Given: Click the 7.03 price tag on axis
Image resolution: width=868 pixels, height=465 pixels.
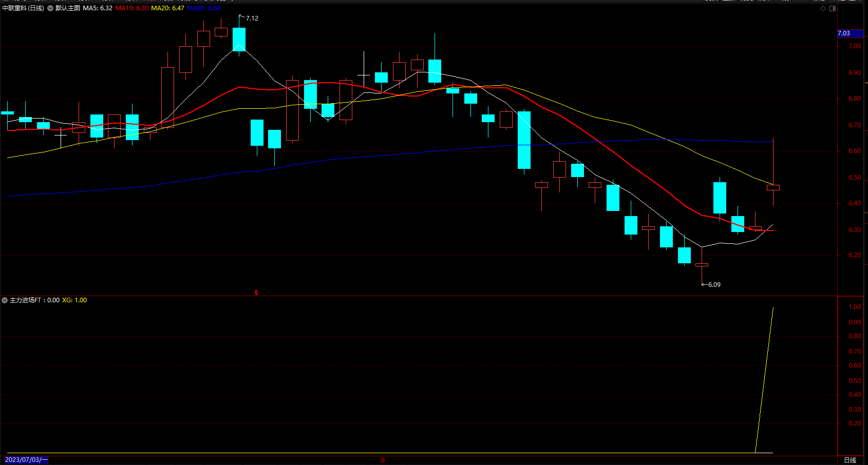Looking at the screenshot, I should click(x=850, y=33).
